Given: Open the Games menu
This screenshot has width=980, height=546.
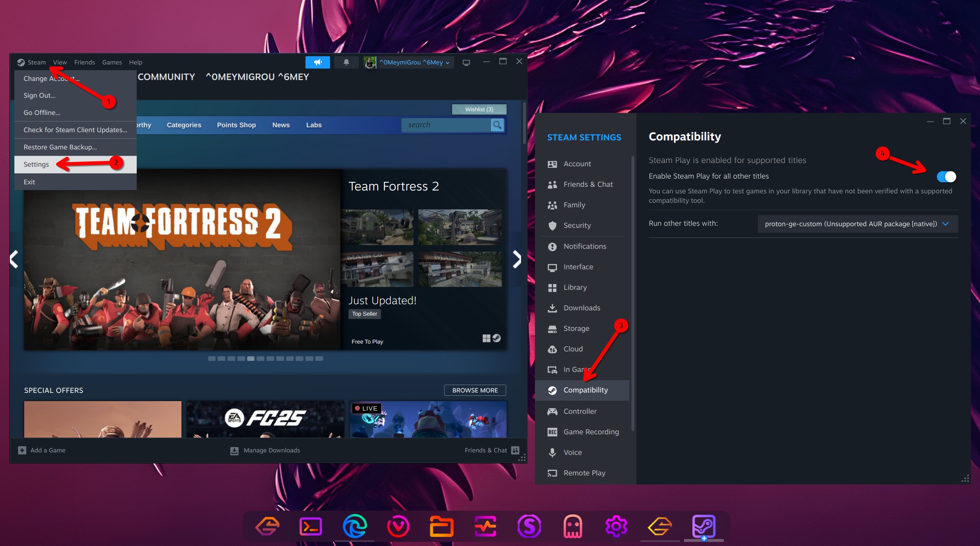Looking at the screenshot, I should point(112,62).
